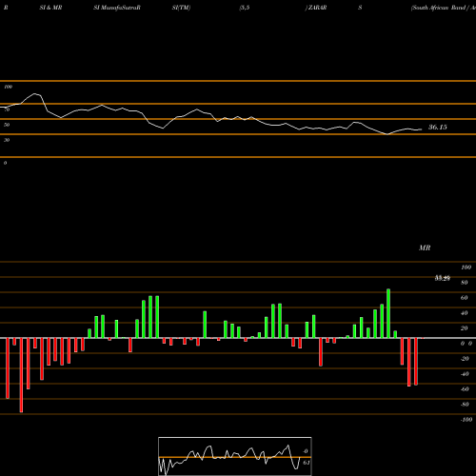
Task: Click the tallest green MR histogram bar
Action: pyautogui.click(x=388, y=313)
